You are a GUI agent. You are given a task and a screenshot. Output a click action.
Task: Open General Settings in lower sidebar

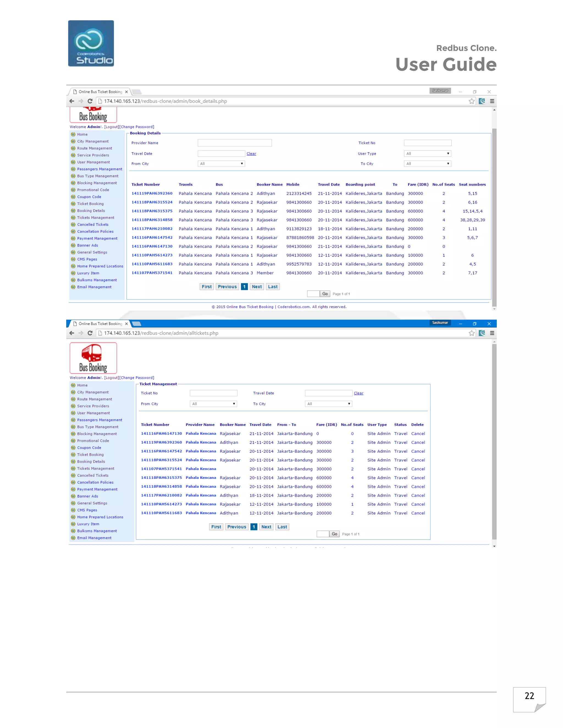[92, 503]
